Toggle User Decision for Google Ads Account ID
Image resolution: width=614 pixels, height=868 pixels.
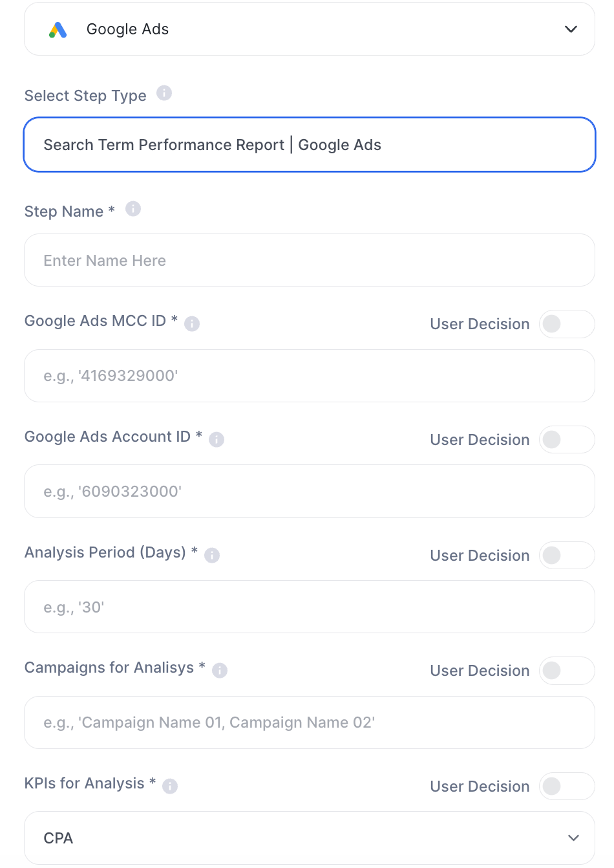pyautogui.click(x=567, y=440)
